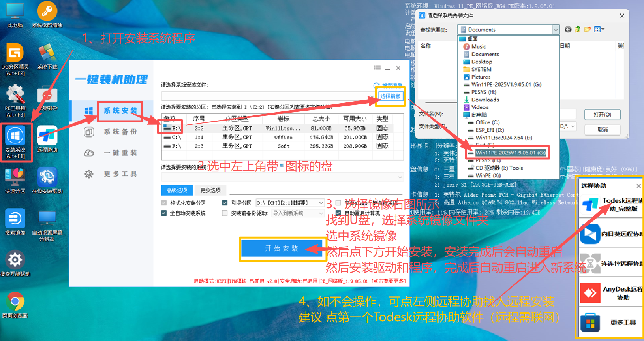The width and height of the screenshot is (644, 341).
Task: Click the 开始安装 button
Action: (x=282, y=249)
